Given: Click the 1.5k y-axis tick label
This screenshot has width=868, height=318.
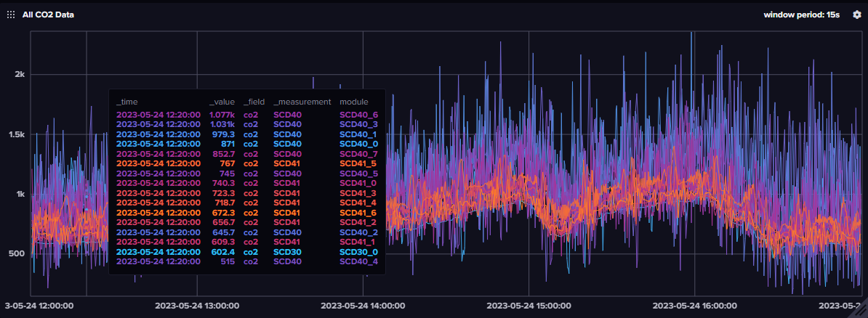Looking at the screenshot, I should [16, 134].
